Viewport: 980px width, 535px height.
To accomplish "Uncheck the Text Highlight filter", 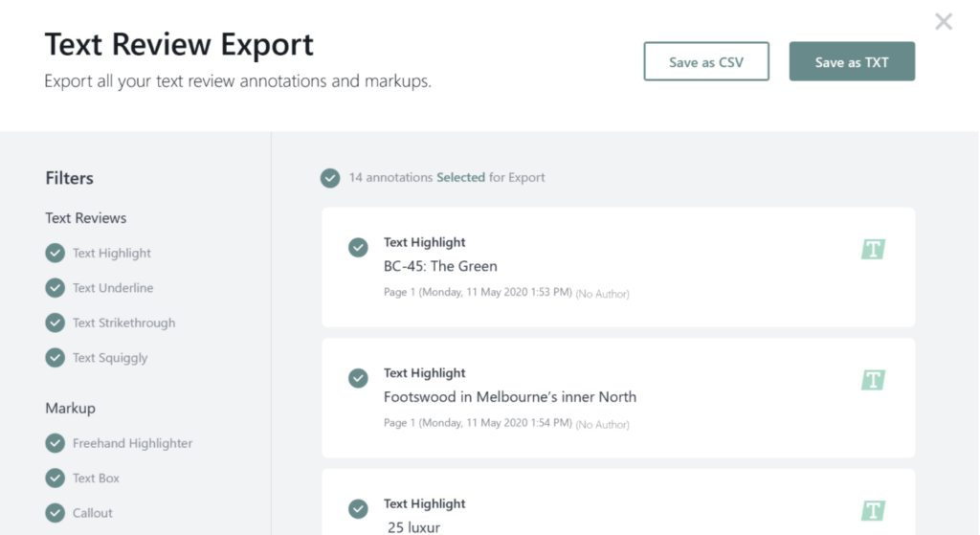I will click(55, 253).
